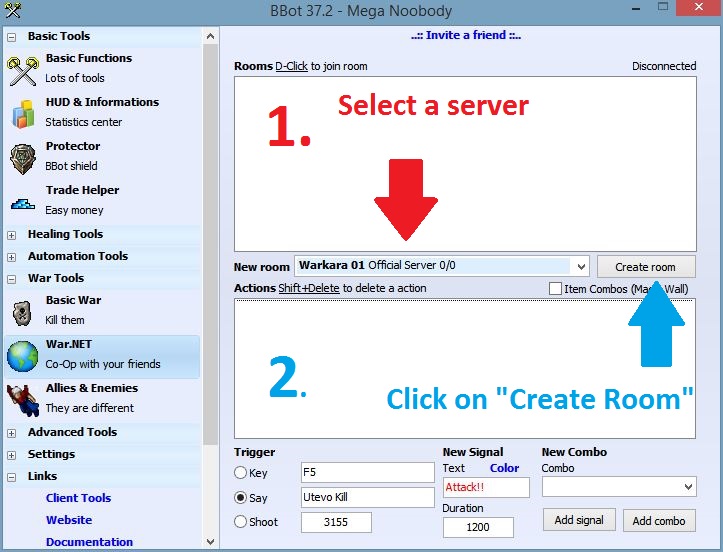723x552 pixels.
Task: Select the Protector shield icon
Action: [22, 157]
